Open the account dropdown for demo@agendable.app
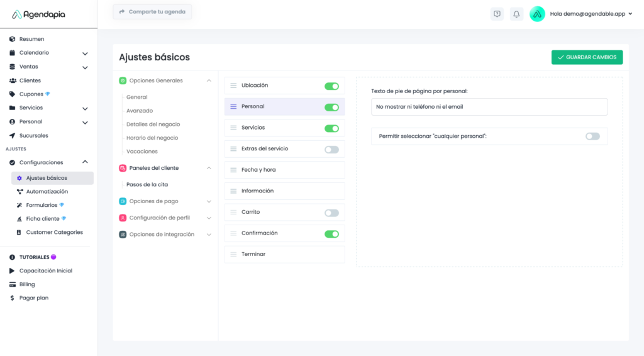 pyautogui.click(x=630, y=14)
